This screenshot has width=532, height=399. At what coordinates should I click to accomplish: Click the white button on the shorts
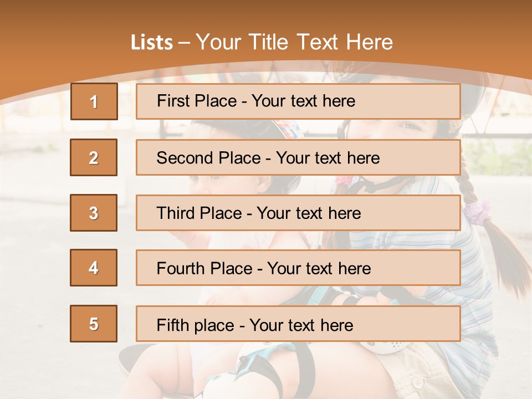point(418,382)
